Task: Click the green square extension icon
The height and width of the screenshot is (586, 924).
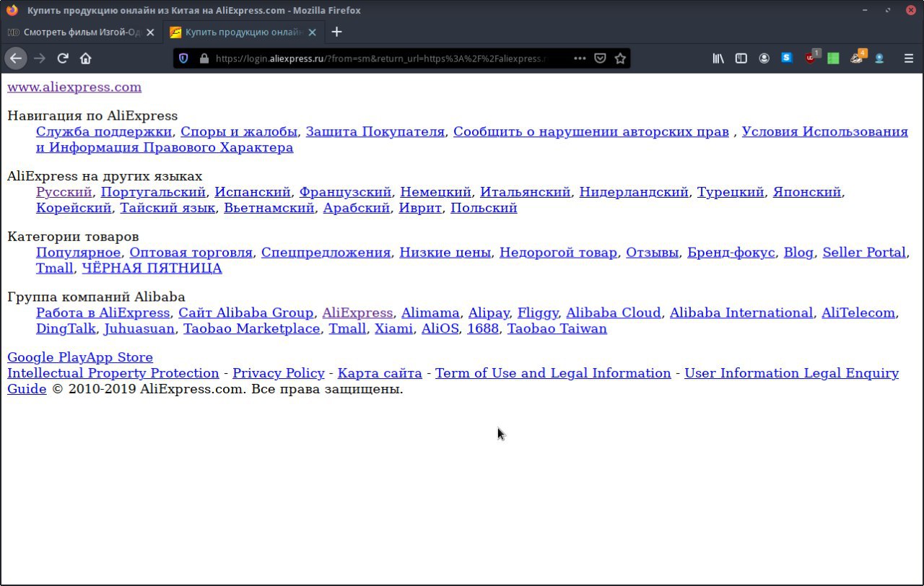Action: click(834, 58)
